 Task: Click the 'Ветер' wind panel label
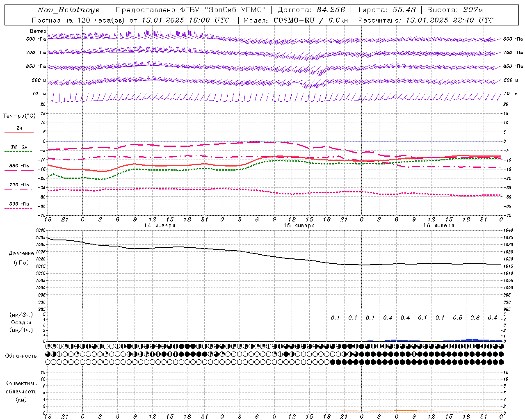38,31
